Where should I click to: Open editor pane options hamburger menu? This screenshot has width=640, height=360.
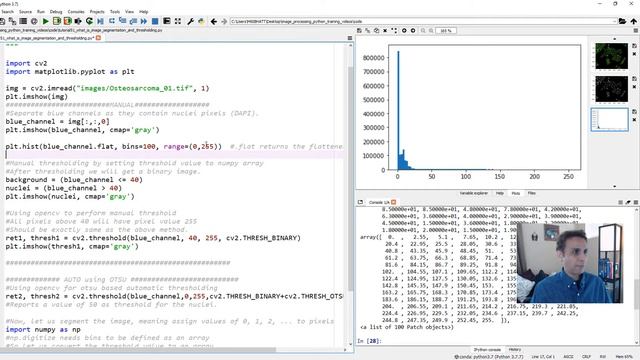pos(350,38)
